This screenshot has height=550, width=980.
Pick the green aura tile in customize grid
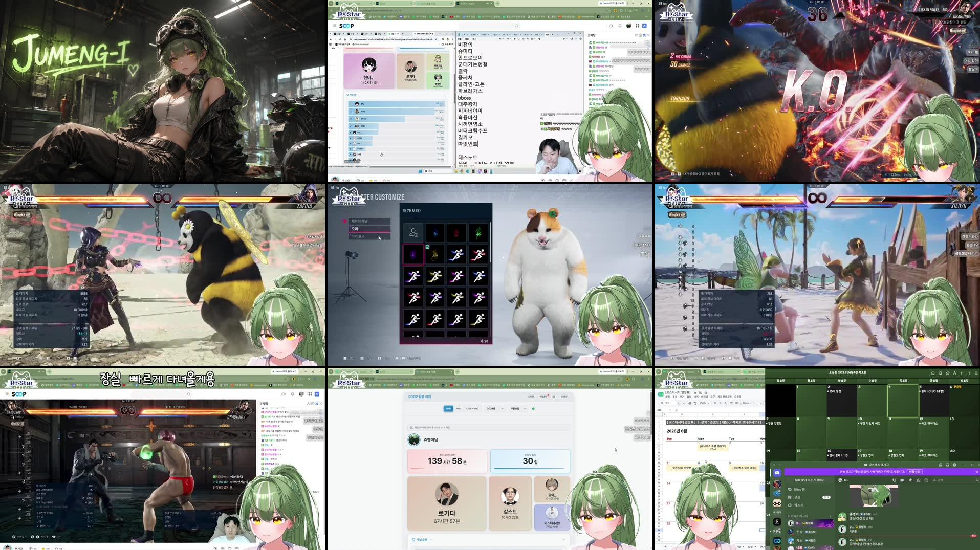478,233
